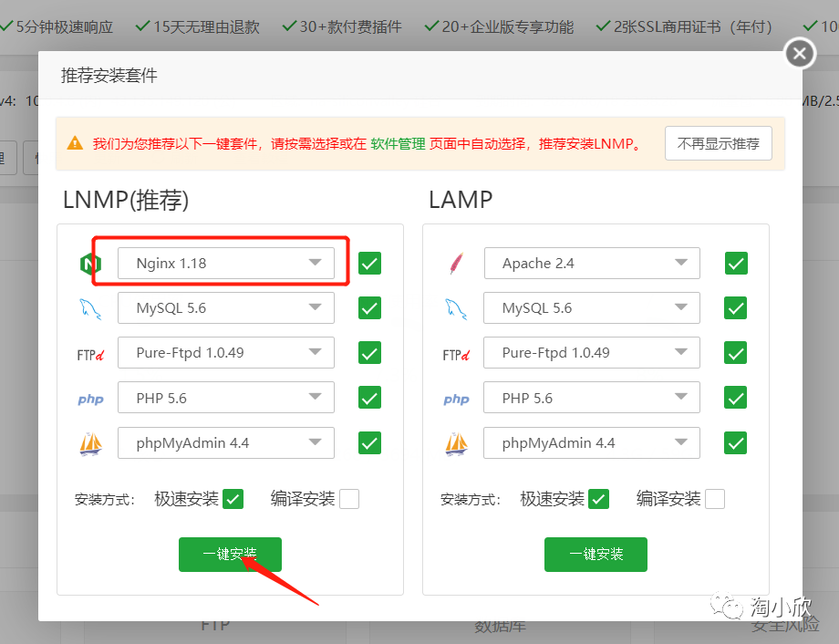Toggle LAMP 极速安装 checkbox

[599, 499]
